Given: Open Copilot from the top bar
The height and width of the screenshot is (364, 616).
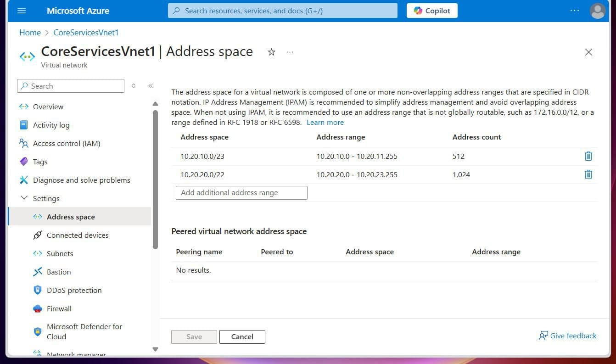Looking at the screenshot, I should point(431,11).
